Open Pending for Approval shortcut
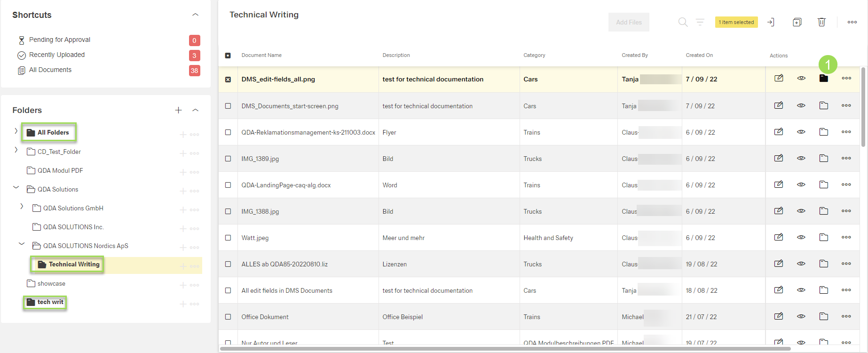 point(59,40)
